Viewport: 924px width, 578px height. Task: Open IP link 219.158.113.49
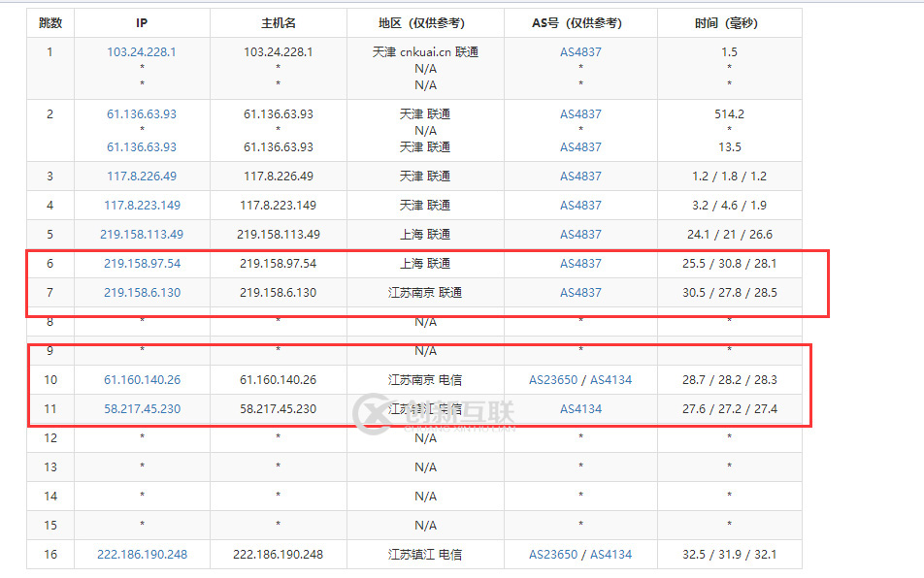tap(142, 235)
